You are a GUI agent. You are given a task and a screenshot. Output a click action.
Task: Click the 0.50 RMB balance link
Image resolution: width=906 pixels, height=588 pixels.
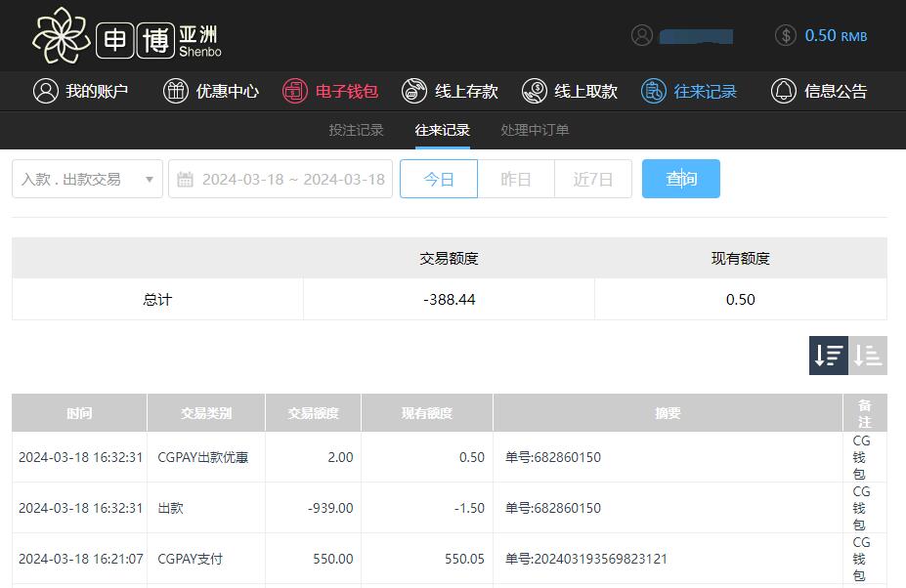pyautogui.click(x=836, y=35)
